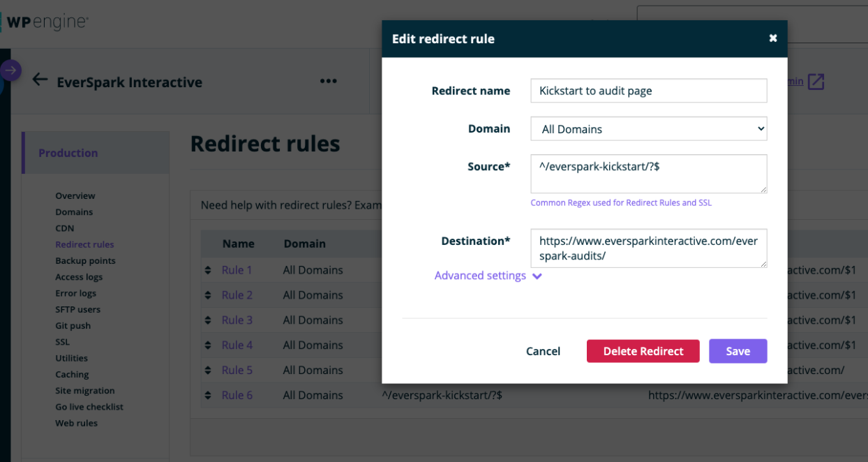Click the WP Engine logo
This screenshot has height=462, width=868.
pyautogui.click(x=45, y=23)
